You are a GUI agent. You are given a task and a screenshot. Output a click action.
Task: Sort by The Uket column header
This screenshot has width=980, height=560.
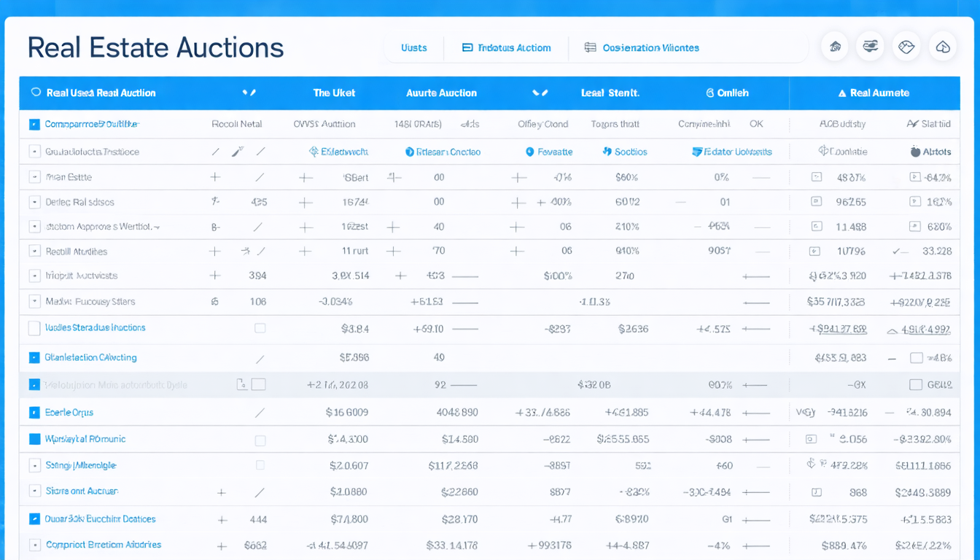[x=334, y=93]
